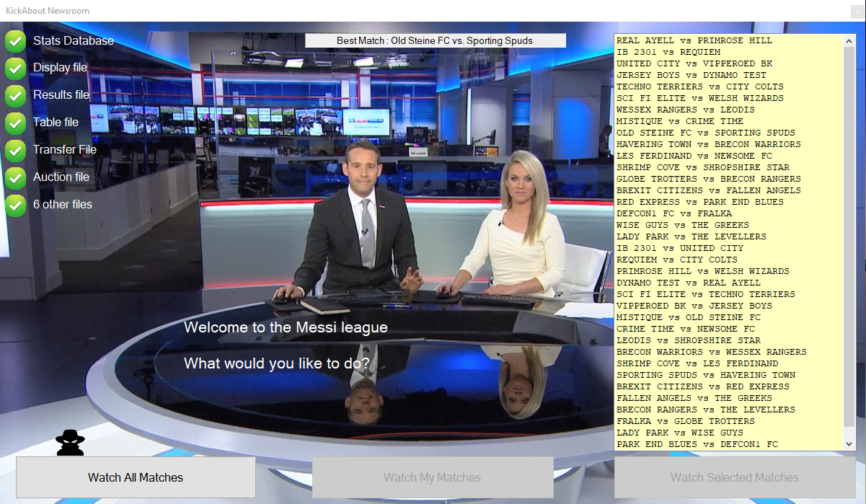Click the black spy hat icon
Image resolution: width=866 pixels, height=504 pixels.
71,441
